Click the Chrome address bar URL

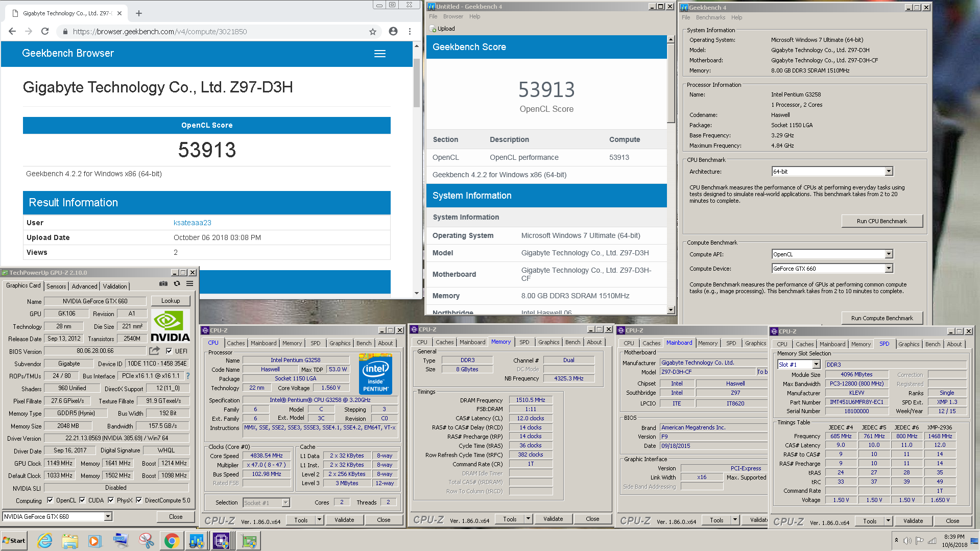[160, 32]
